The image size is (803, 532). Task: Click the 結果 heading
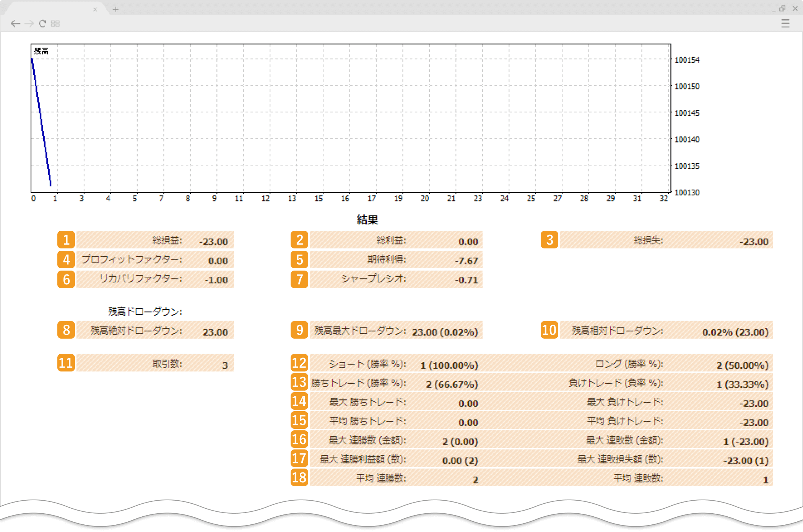point(367,220)
